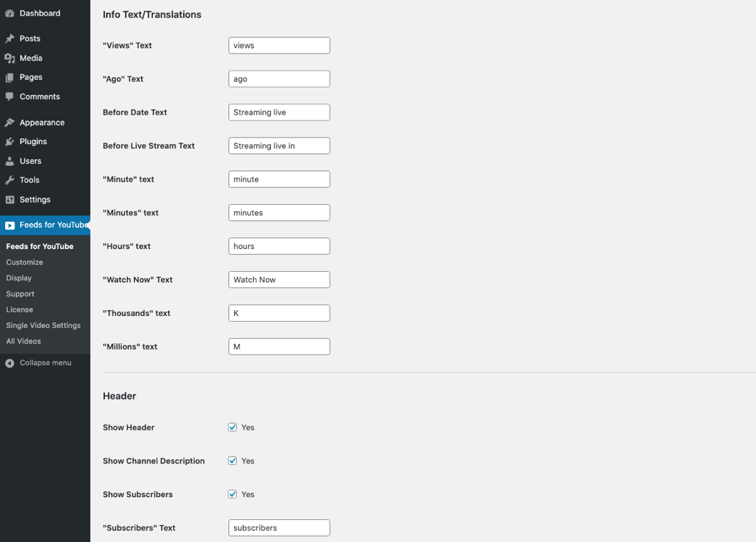Uncheck the Show Header checkbox
Screen dimensions: 756x542
pos(233,427)
